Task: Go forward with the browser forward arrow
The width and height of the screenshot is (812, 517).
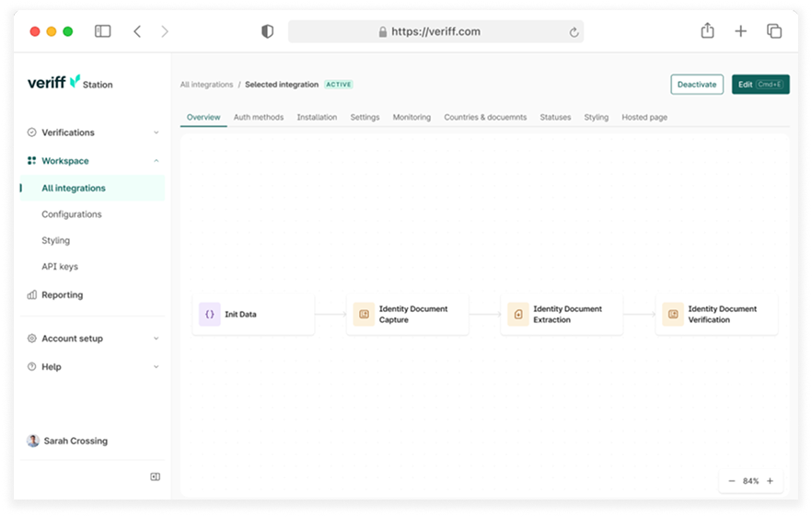Action: click(165, 31)
